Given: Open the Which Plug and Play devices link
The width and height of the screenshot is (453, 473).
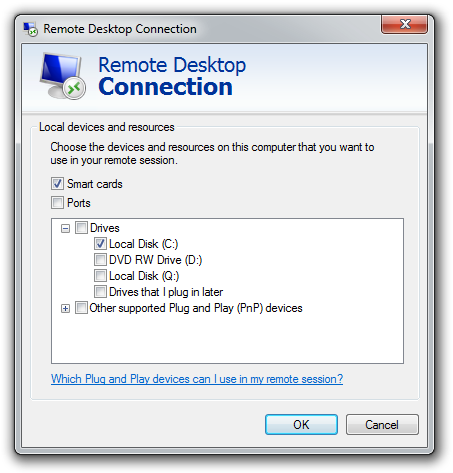Looking at the screenshot, I should (x=197, y=379).
